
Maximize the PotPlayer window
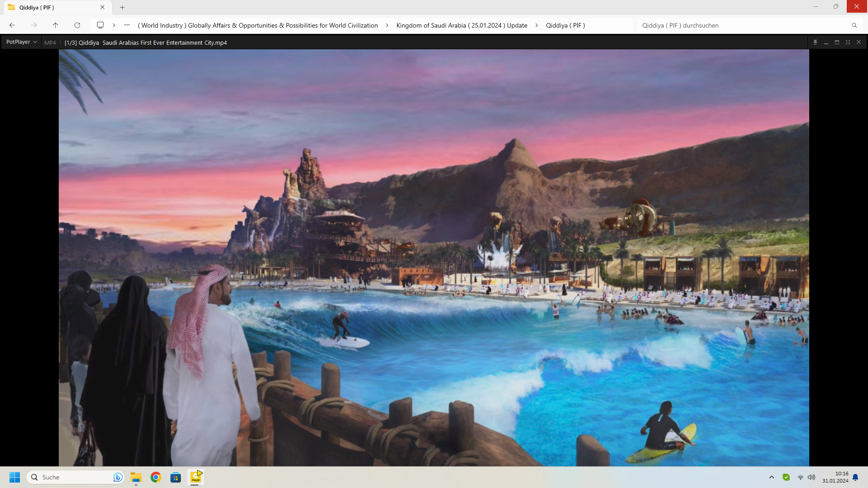[x=837, y=42]
